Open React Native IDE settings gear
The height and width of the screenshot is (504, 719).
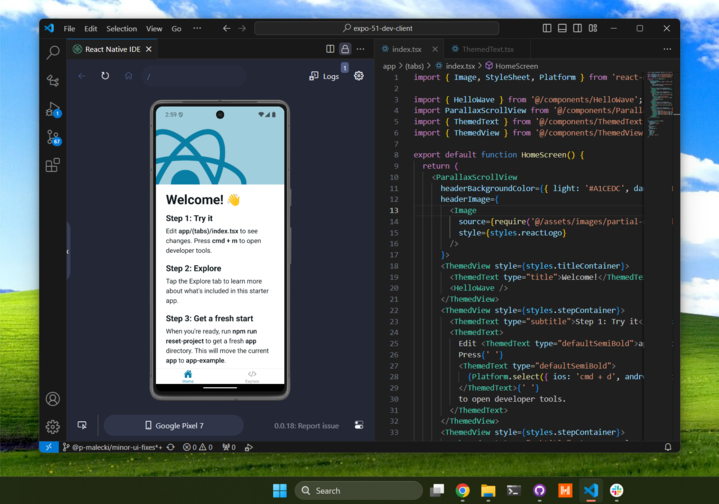point(359,76)
